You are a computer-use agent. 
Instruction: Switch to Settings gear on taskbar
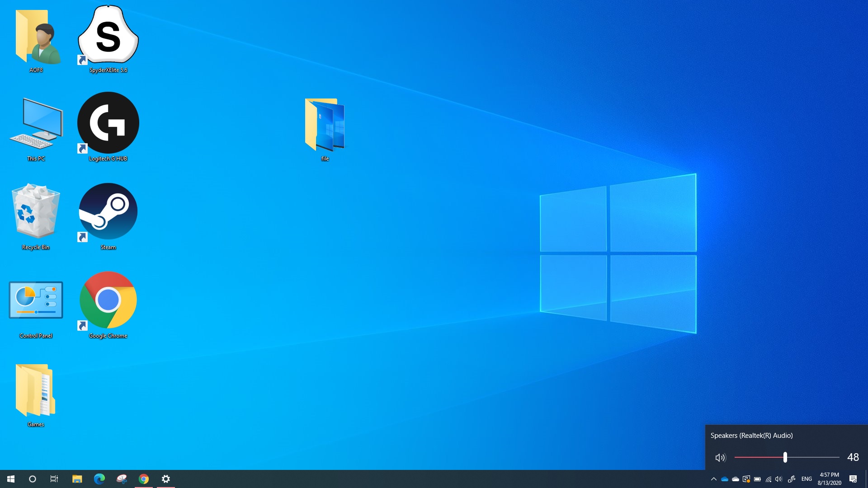click(x=166, y=479)
